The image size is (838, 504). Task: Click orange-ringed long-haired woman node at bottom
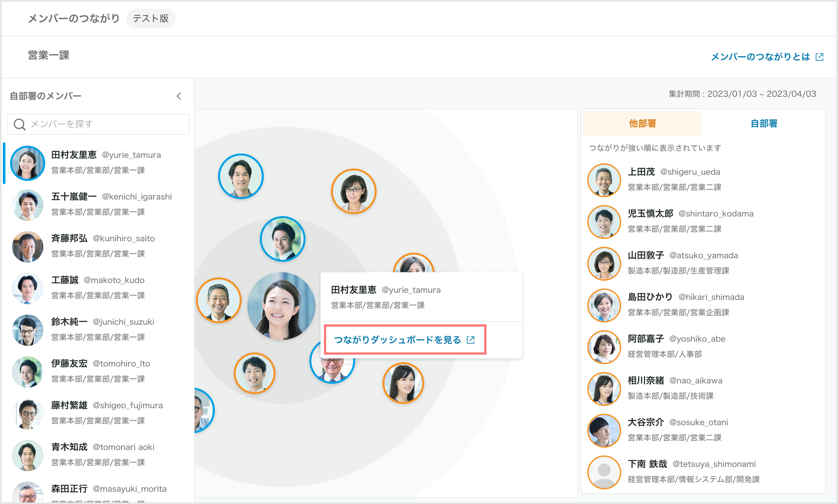[x=403, y=383]
